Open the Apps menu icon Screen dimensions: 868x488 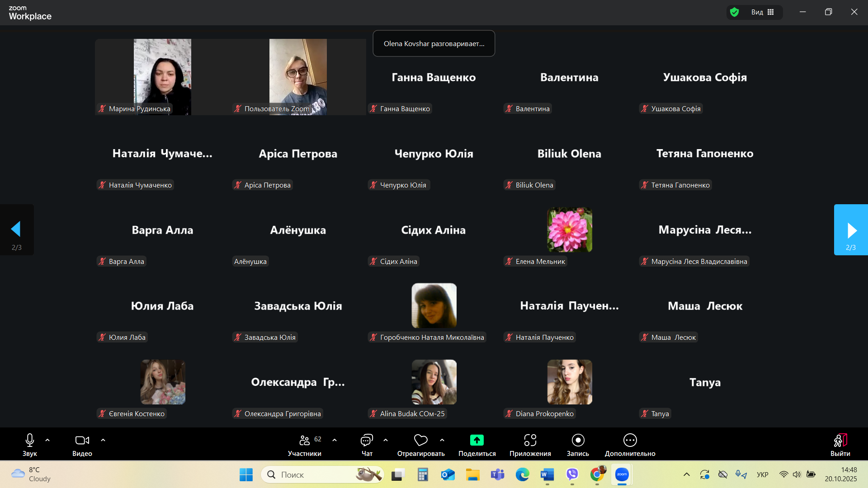pos(530,440)
